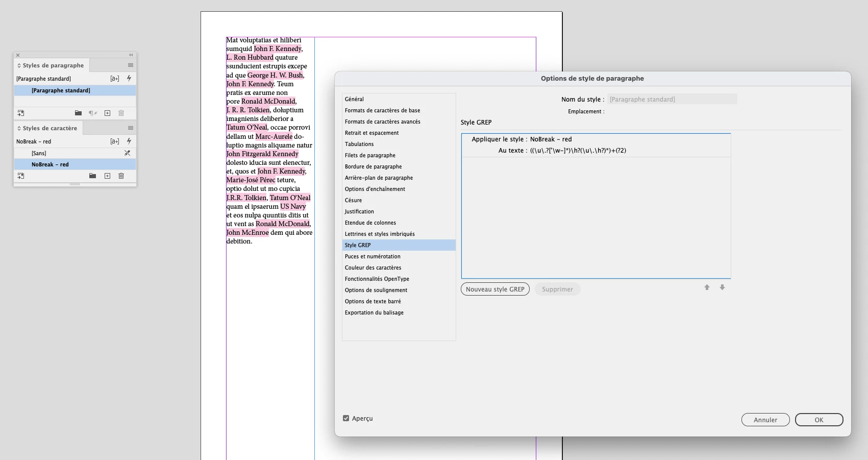Screen dimensions: 868x460
Task: Delete selected character style
Action: (x=121, y=176)
